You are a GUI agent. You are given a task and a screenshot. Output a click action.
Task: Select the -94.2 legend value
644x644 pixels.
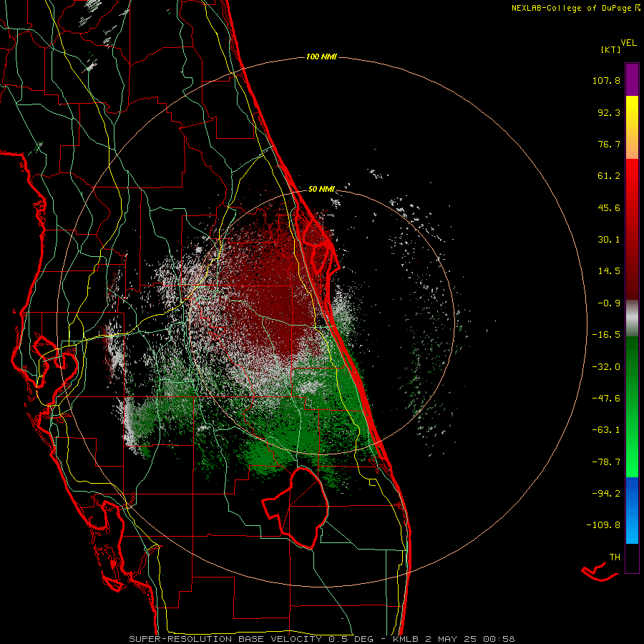point(606,494)
